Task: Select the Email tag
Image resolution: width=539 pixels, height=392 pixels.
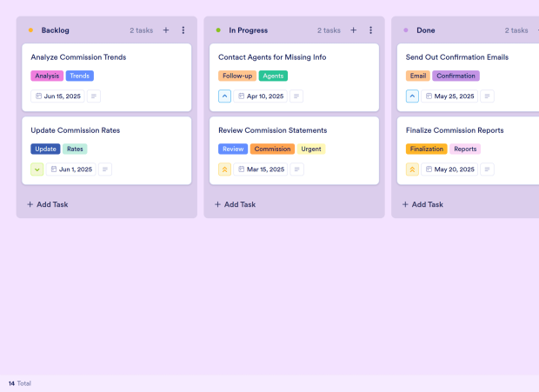Action: click(x=418, y=76)
